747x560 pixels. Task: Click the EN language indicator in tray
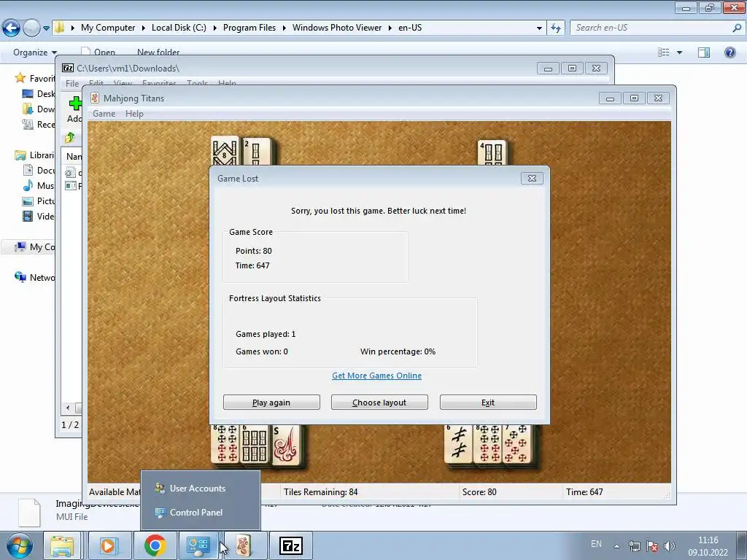(x=596, y=544)
